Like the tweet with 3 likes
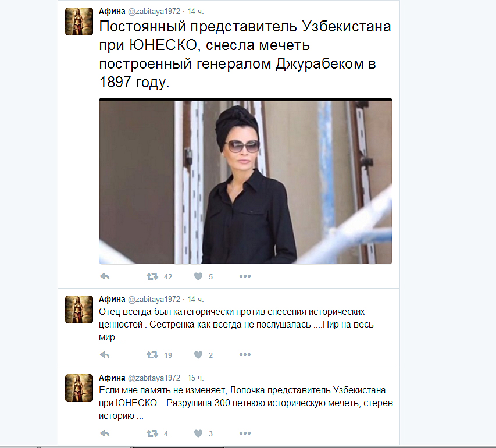Viewport: 496px width, 448px height. click(198, 433)
